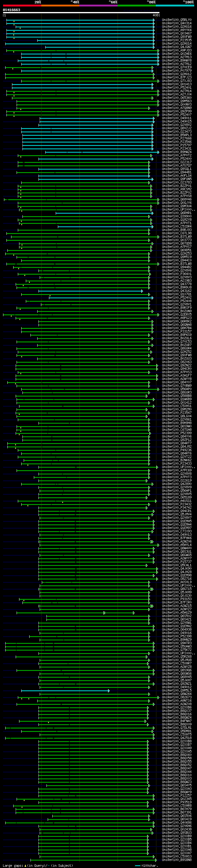The height and width of the screenshot is (868, 197).
Task: Click the green alignment bar for UniRef100_Q40686
Action: click(80, 823)
